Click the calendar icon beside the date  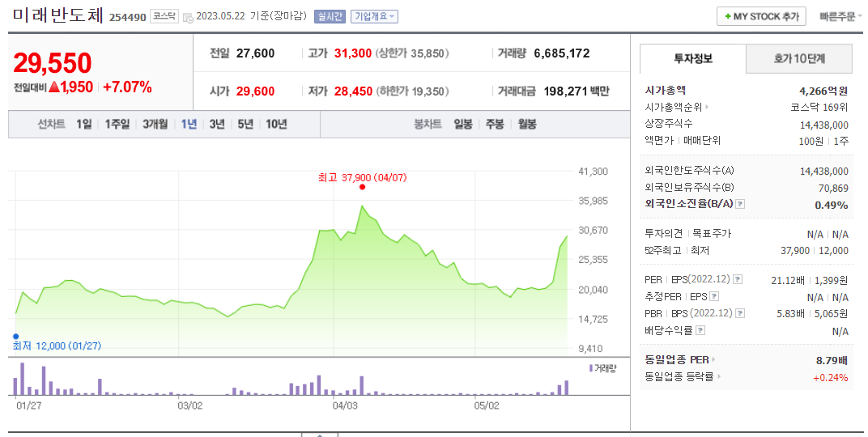(187, 17)
